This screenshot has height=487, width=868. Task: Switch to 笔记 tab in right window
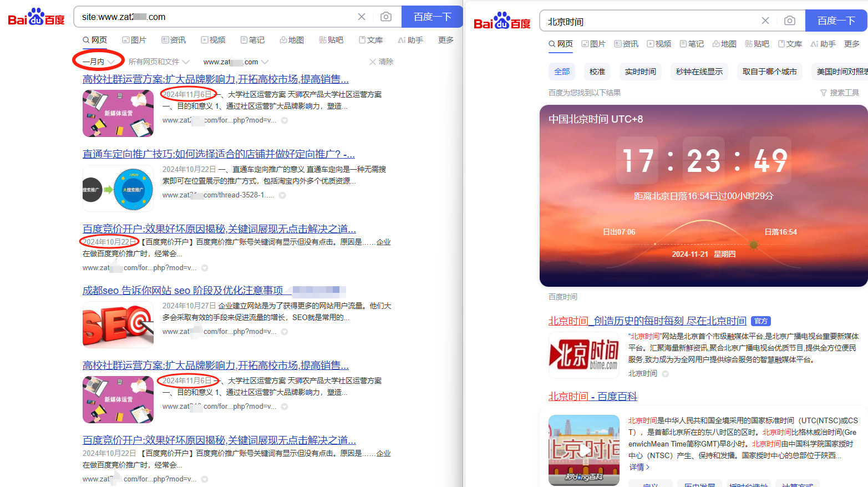coord(692,44)
